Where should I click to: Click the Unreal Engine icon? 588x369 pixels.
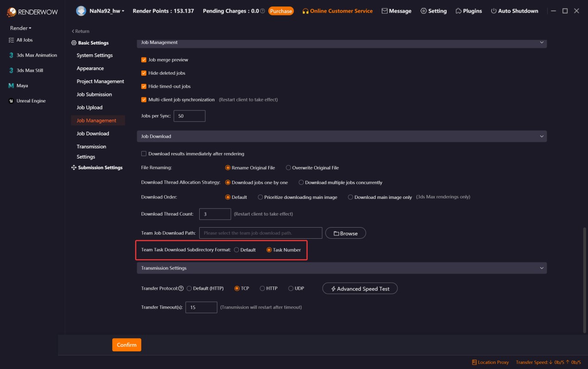[12, 101]
